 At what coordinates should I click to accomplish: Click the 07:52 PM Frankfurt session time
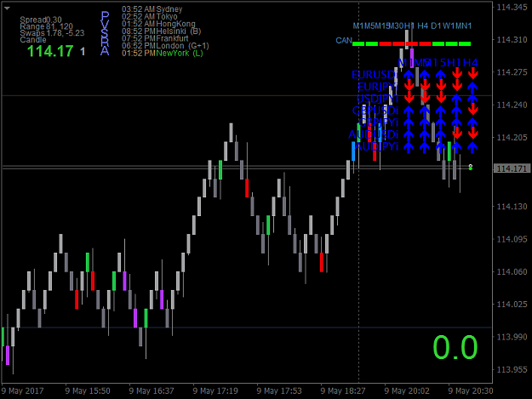point(155,38)
